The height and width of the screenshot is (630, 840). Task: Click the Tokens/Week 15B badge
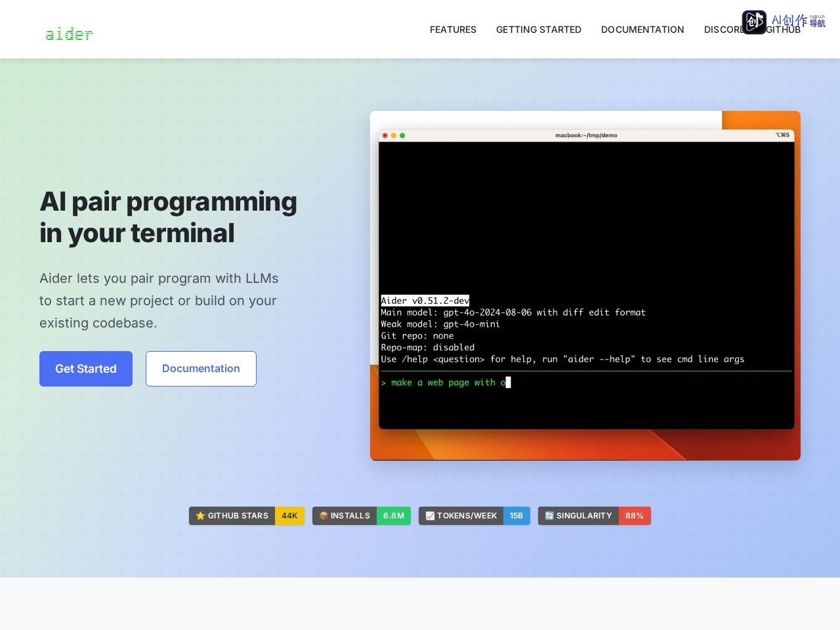[x=474, y=516]
